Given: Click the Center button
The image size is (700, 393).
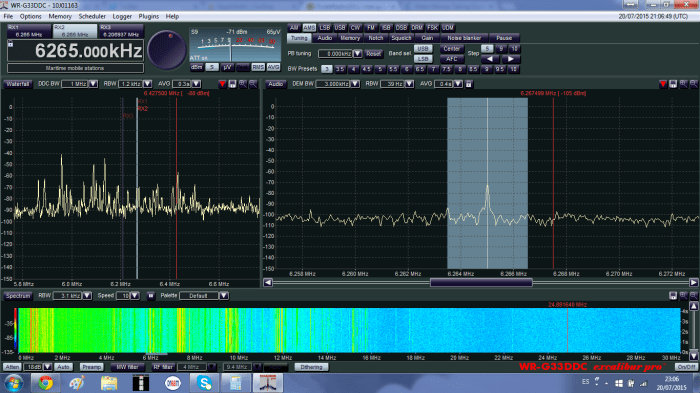Looking at the screenshot, I should 451,49.
